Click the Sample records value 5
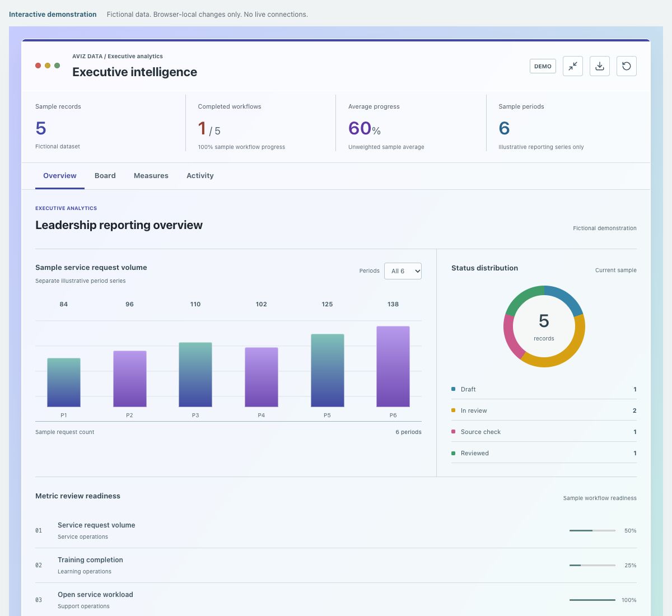 tap(41, 128)
